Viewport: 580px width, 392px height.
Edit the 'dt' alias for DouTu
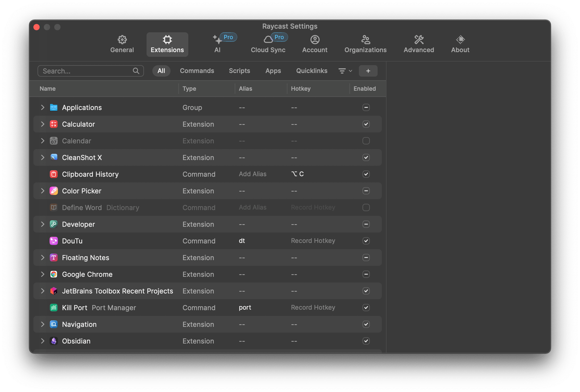(242, 241)
